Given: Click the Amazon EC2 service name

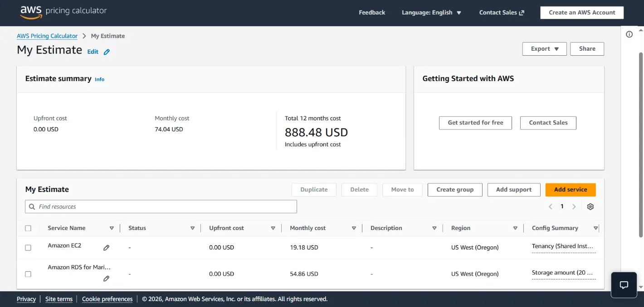Looking at the screenshot, I should click(64, 245).
